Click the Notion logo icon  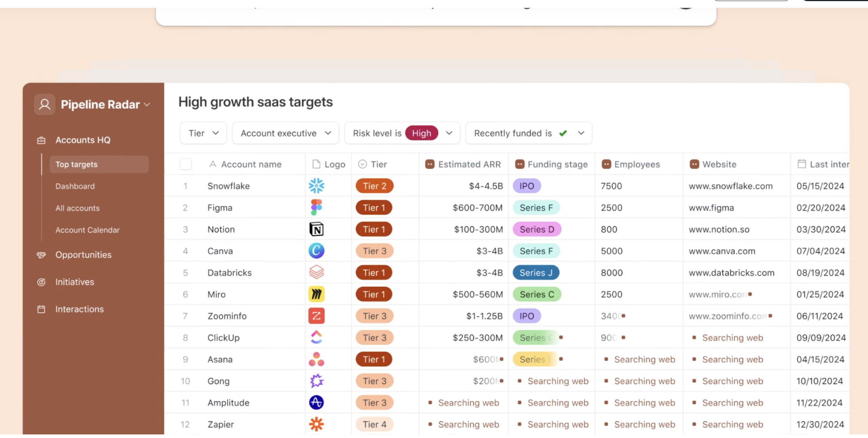(316, 229)
